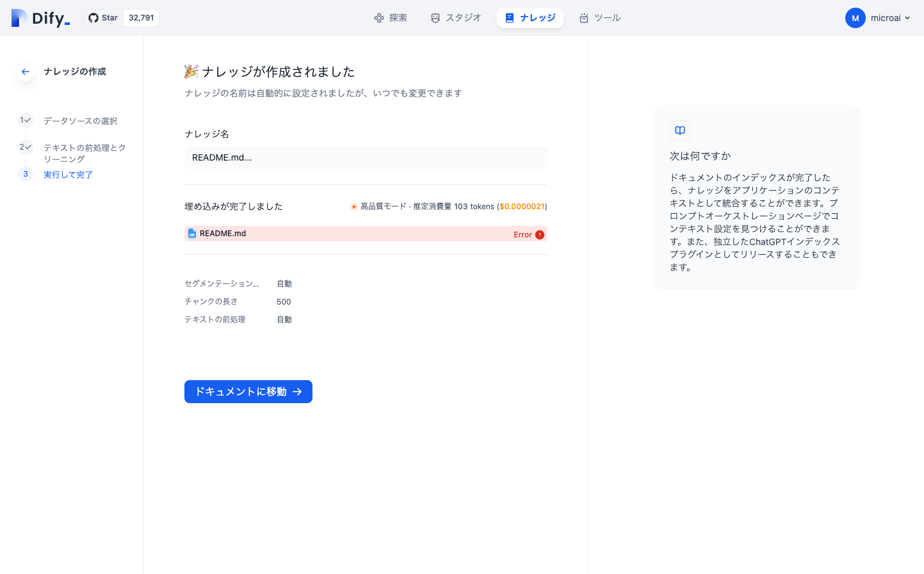Click the book icon in help card
Viewport: 924px width, 574px height.
click(x=680, y=131)
